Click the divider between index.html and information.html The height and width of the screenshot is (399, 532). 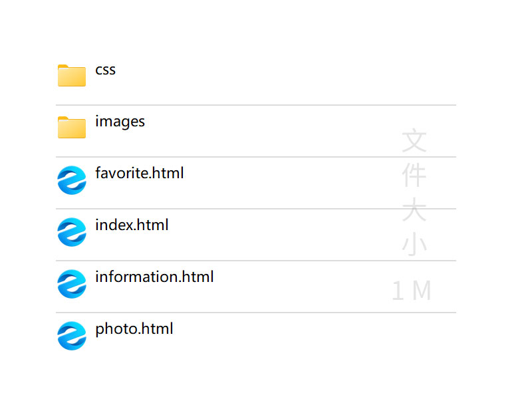(x=256, y=261)
